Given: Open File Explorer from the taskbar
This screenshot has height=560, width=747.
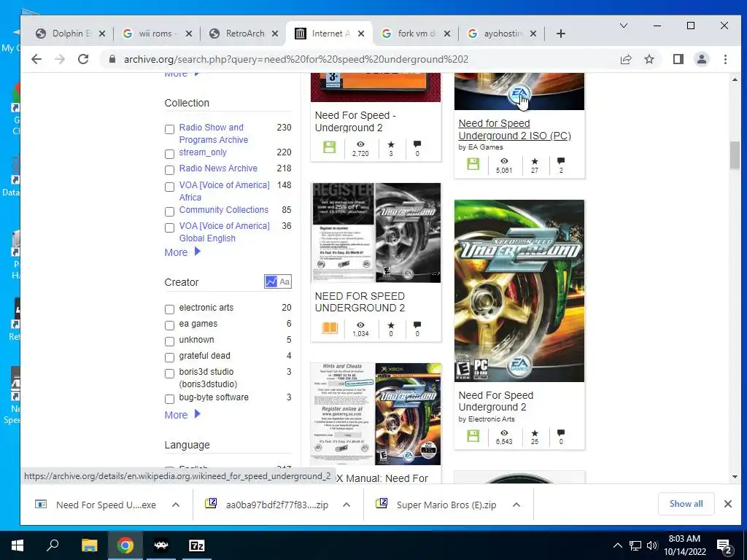Looking at the screenshot, I should click(x=89, y=545).
